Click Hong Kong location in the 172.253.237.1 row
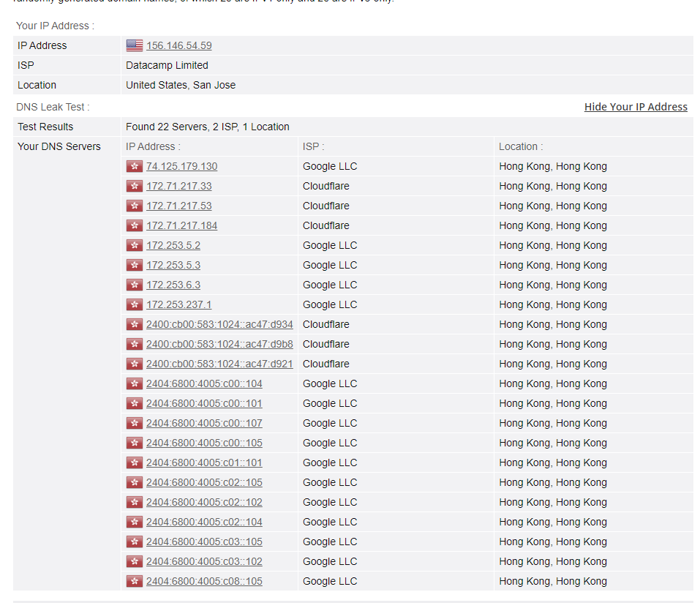Viewport: 700px width, 603px height. 553,304
